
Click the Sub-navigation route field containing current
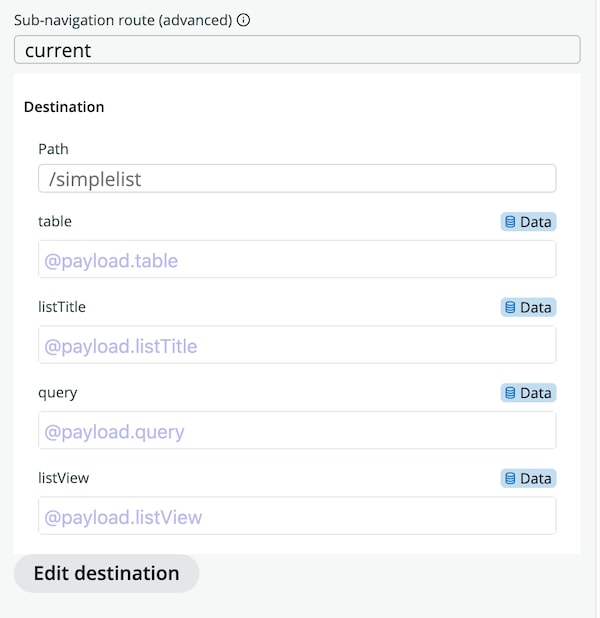tap(297, 50)
